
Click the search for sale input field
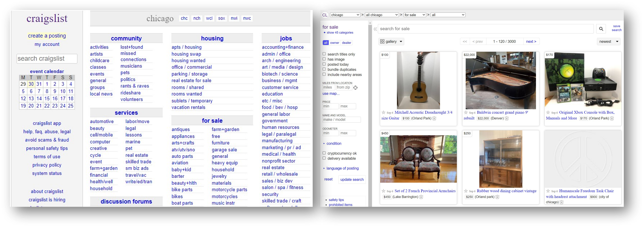tap(485, 29)
